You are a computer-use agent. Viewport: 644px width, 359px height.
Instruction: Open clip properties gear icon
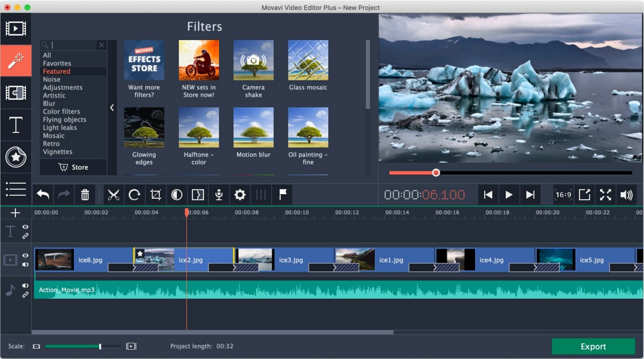240,195
